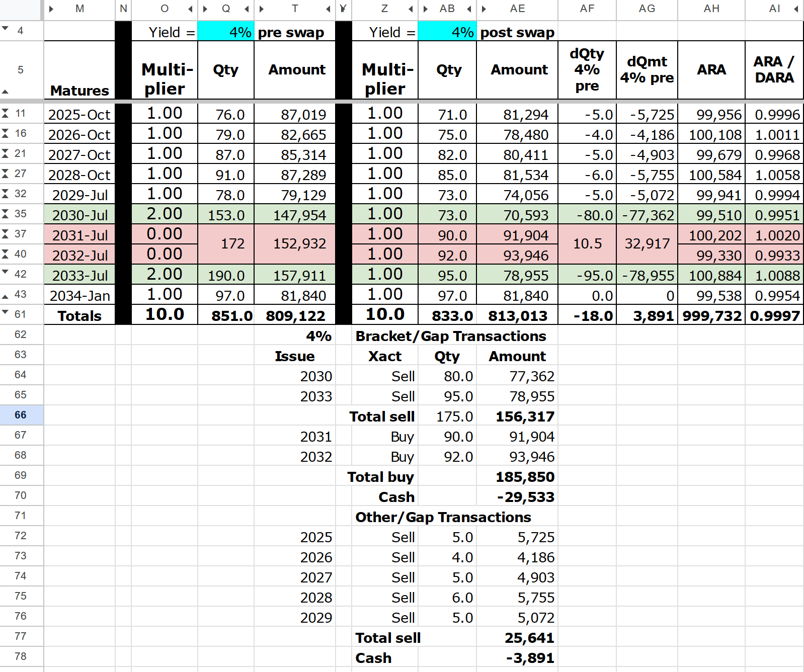Click hidden-columns arrow right of column Z header
Viewport: 804px width, 672px height.
click(411, 9)
